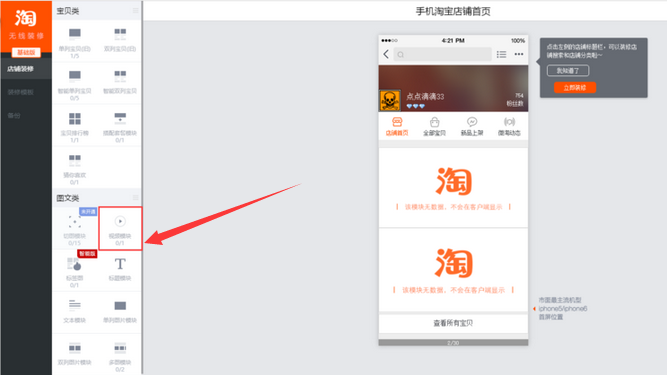The height and width of the screenshot is (375, 667).
Task: Click the 未开通 badge on 切图模块
Action: (x=88, y=211)
